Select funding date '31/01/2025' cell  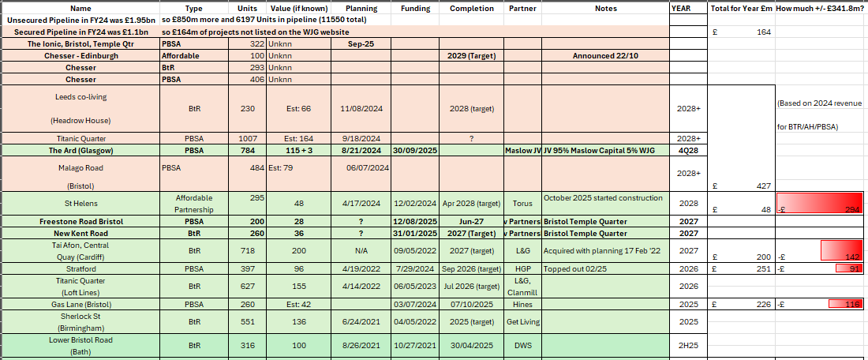414,233
